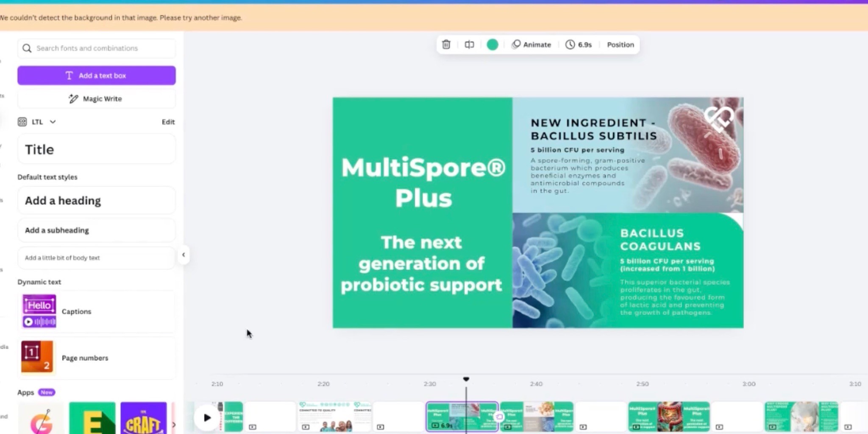Jump to 2:40 on the timeline ruler
Screen dimensions: 868x434
[x=536, y=384]
